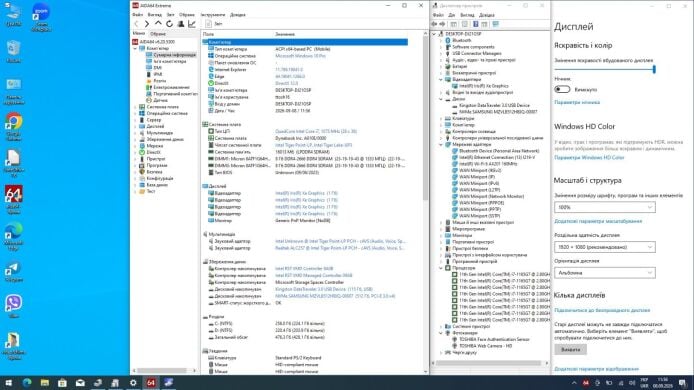Switch to the Обране tab in AIDA64 sidebar
Viewport: 694px width, 390px height.
click(158, 34)
